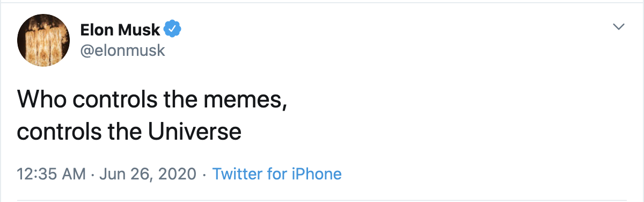This screenshot has width=644, height=202.
Task: Open the Twitter for iPhone source link
Action: point(277,174)
